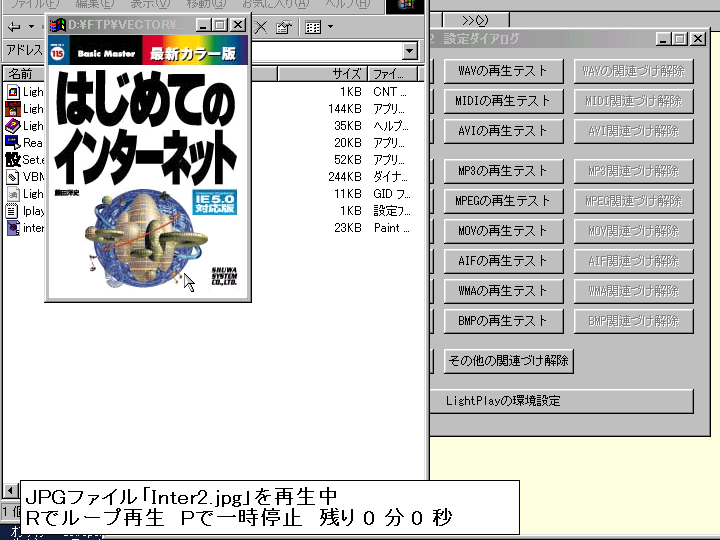Select the 35KB help book file icon
This screenshot has width=720, height=540.
13,126
